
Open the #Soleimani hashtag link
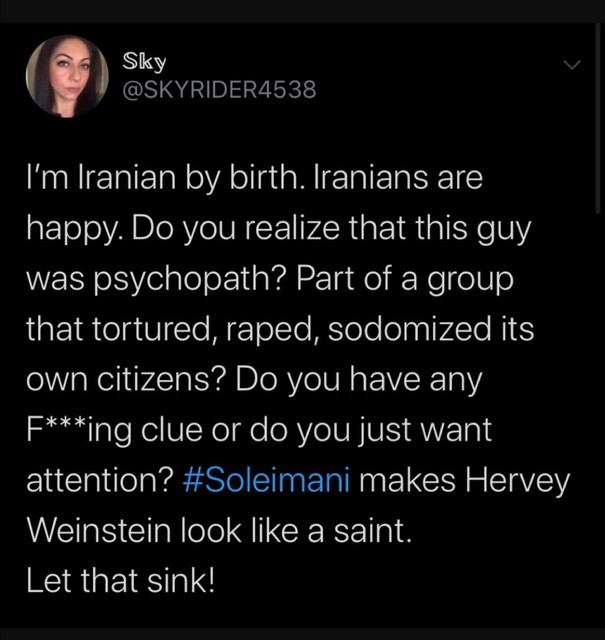[267, 480]
